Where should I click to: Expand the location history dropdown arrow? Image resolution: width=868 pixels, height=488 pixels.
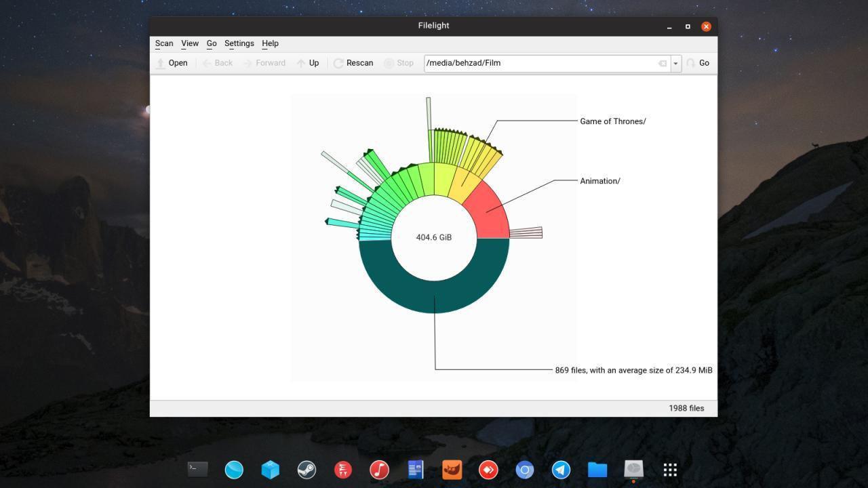click(675, 63)
